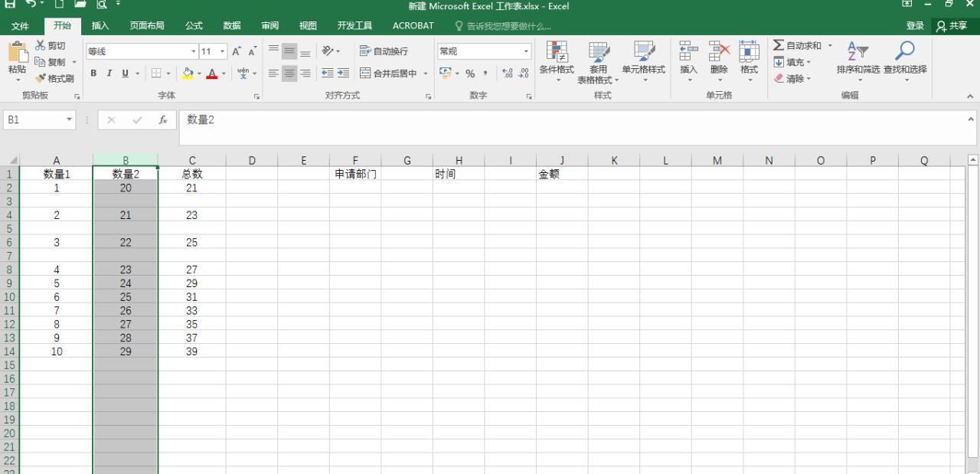
Task: Toggle 合并后居中 merge and center
Action: click(x=389, y=74)
